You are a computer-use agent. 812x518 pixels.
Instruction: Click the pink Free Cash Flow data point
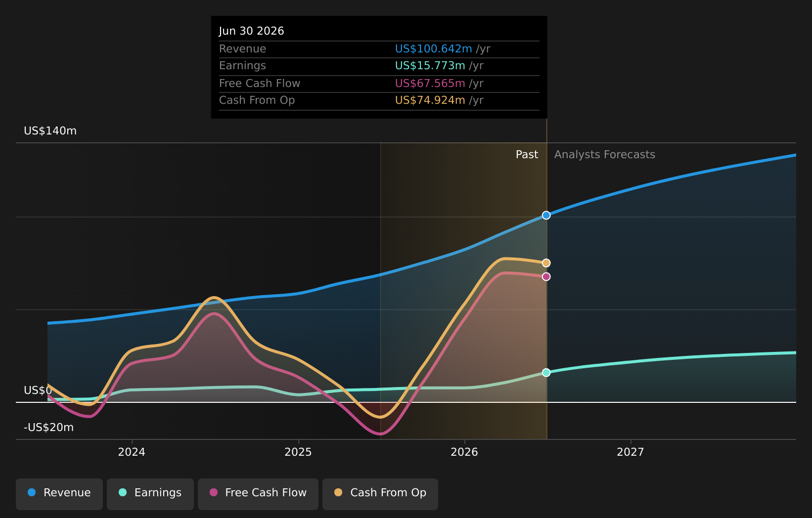(x=546, y=276)
